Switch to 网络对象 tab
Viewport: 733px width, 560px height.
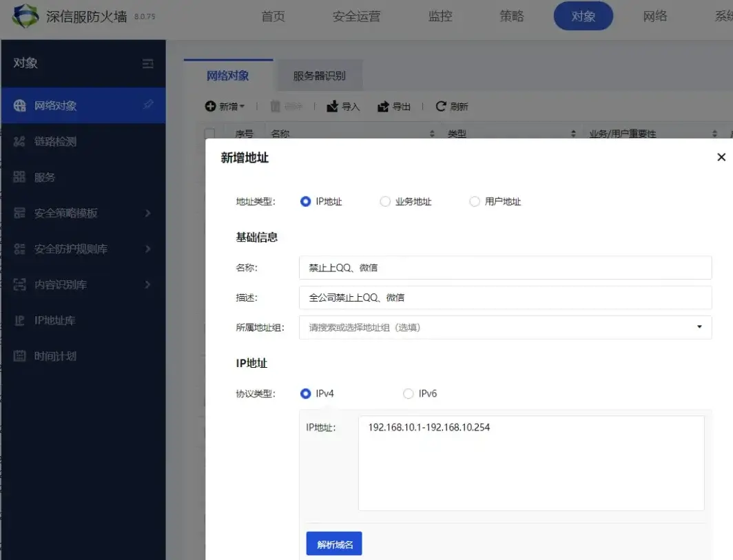click(x=228, y=76)
